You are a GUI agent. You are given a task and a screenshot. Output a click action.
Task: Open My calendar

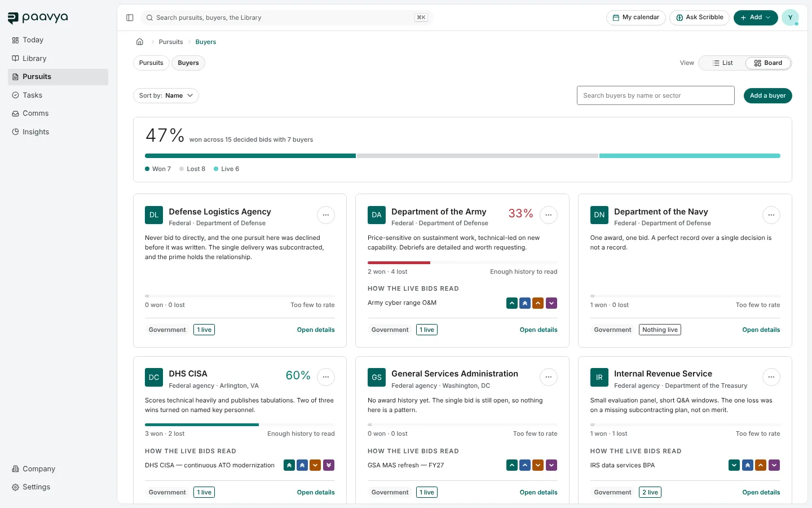click(636, 17)
